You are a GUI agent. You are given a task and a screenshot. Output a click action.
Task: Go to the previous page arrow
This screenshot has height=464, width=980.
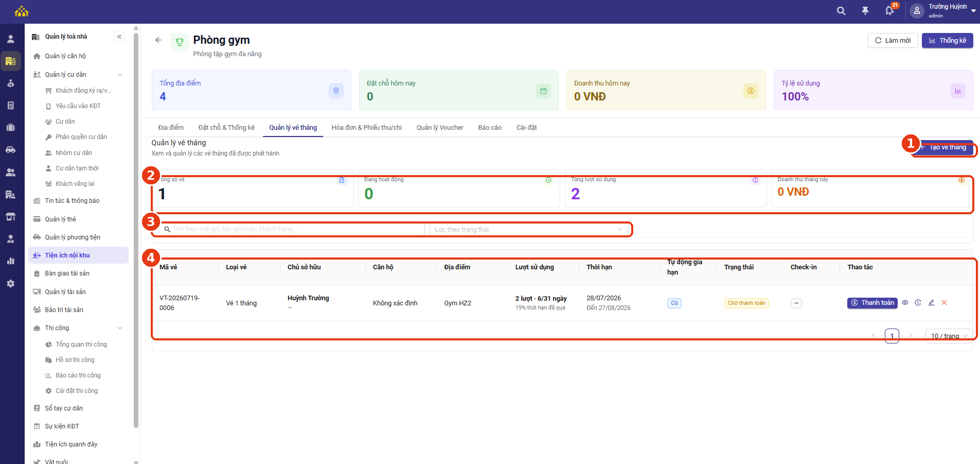tap(874, 336)
